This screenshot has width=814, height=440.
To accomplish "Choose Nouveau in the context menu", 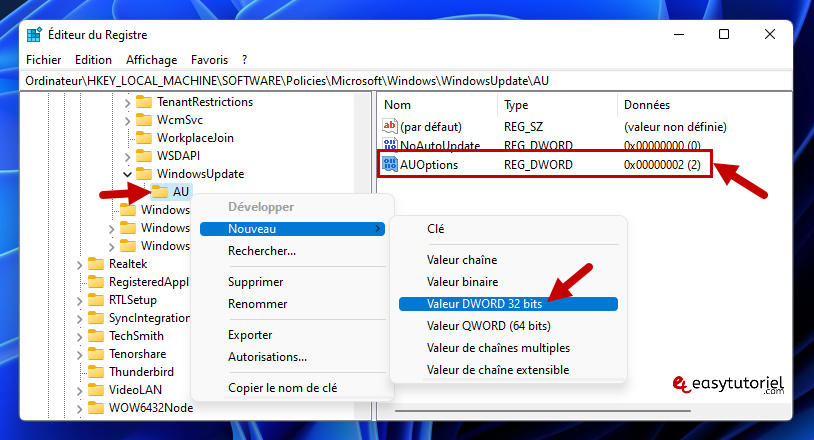I will point(292,229).
